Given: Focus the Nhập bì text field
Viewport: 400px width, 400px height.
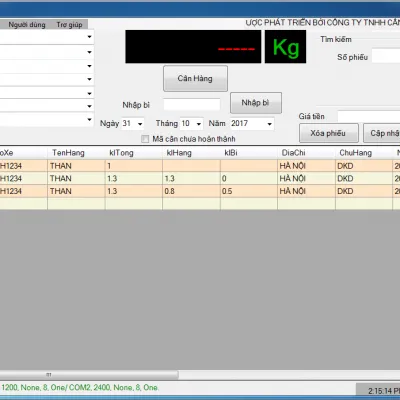Looking at the screenshot, I should click(x=192, y=105).
